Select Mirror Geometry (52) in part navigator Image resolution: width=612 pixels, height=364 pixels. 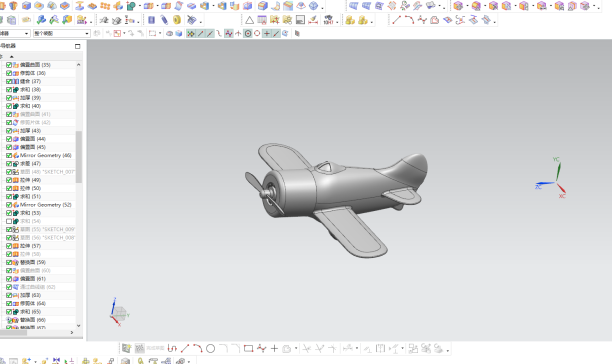46,205
